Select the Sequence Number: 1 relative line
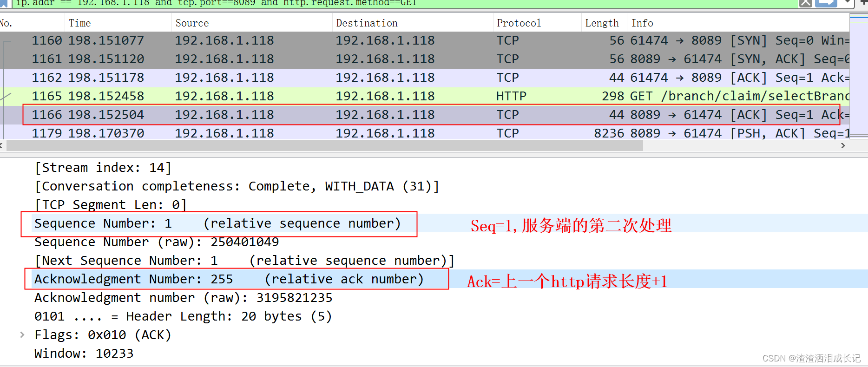Screen dimensions: 868x367 [x=218, y=223]
